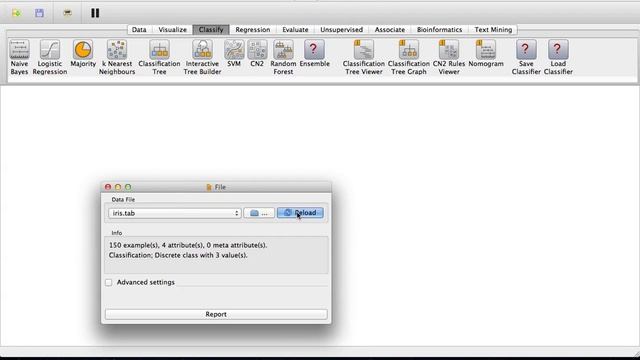
Task: Open the Evaluate tab
Action: (295, 30)
